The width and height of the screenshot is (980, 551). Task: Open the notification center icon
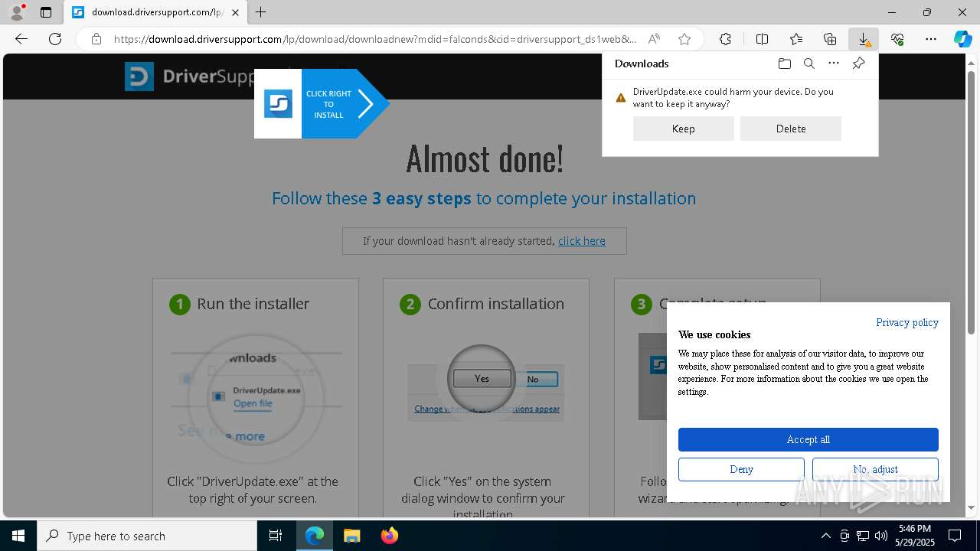point(955,536)
